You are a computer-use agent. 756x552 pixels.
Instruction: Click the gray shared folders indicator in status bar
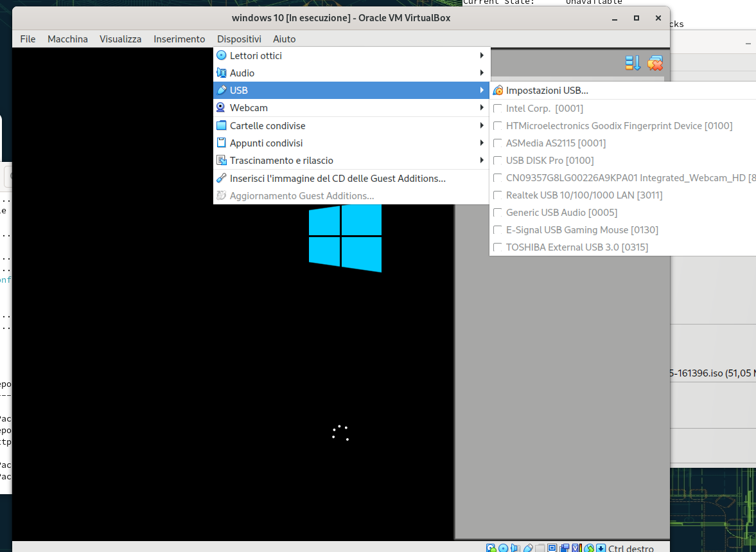pyautogui.click(x=540, y=548)
